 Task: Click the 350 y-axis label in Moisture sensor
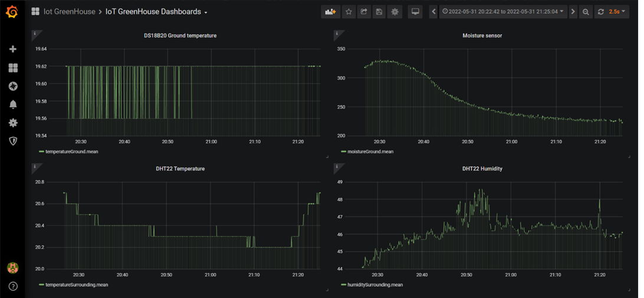click(341, 50)
